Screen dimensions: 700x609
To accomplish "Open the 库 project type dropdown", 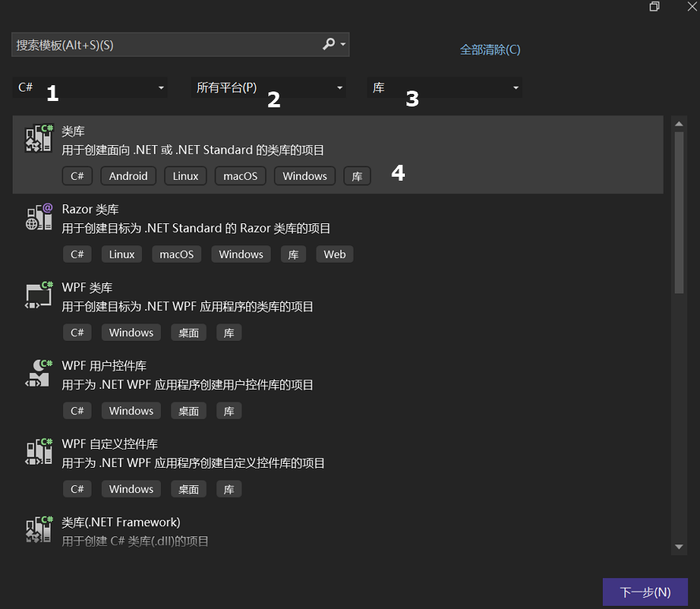I will point(444,88).
